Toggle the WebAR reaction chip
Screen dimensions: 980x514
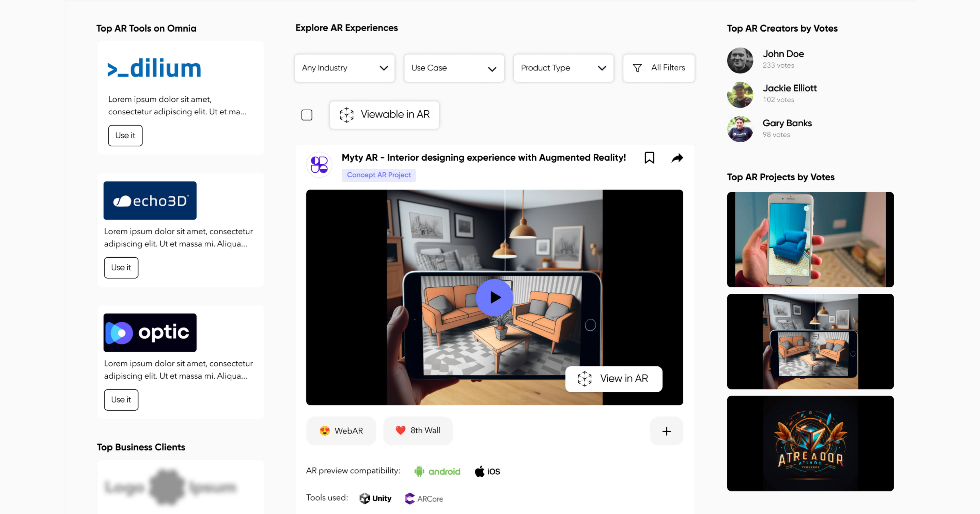(341, 431)
